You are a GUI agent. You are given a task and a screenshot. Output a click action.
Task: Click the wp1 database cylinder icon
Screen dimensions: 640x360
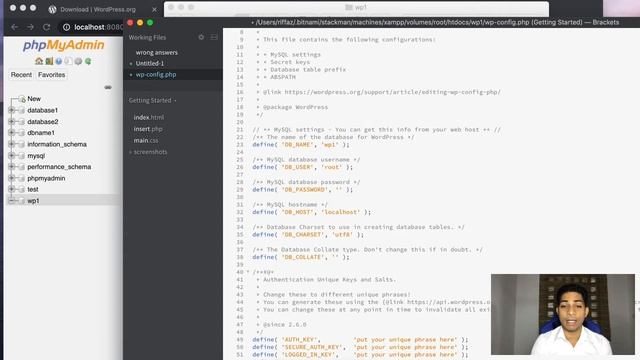coord(22,200)
